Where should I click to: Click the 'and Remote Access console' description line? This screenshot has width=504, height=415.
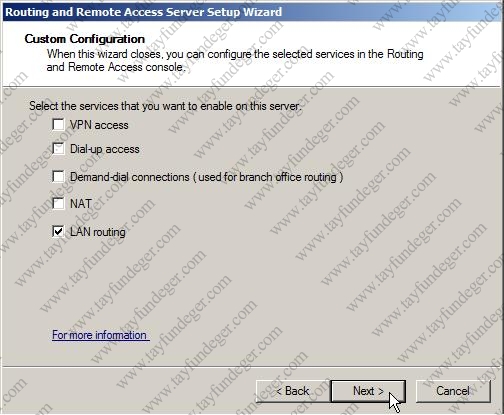pyautogui.click(x=115, y=67)
